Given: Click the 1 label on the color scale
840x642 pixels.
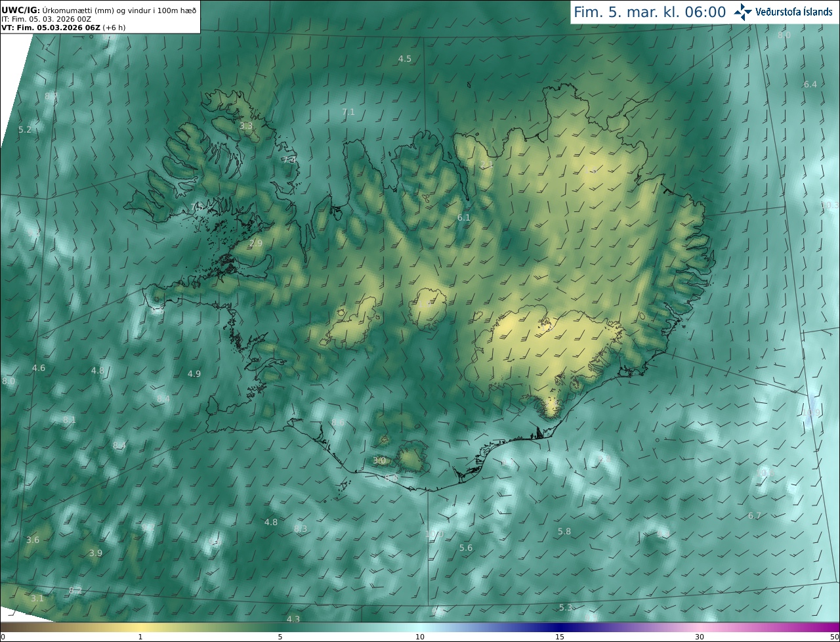Looking at the screenshot, I should tap(140, 637).
